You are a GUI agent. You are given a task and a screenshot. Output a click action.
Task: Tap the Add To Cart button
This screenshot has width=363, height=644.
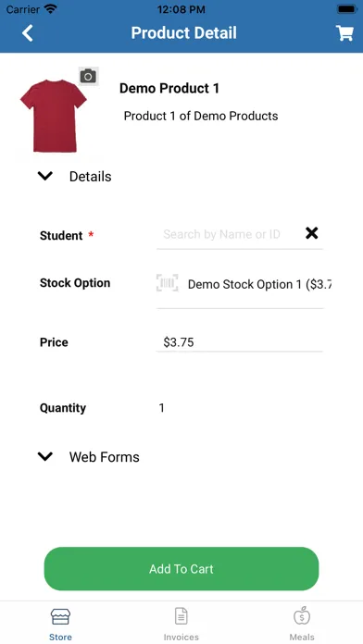point(181,569)
